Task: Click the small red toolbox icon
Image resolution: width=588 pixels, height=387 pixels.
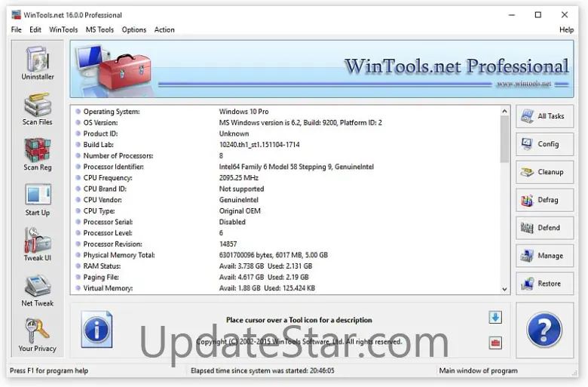Action: [495, 342]
